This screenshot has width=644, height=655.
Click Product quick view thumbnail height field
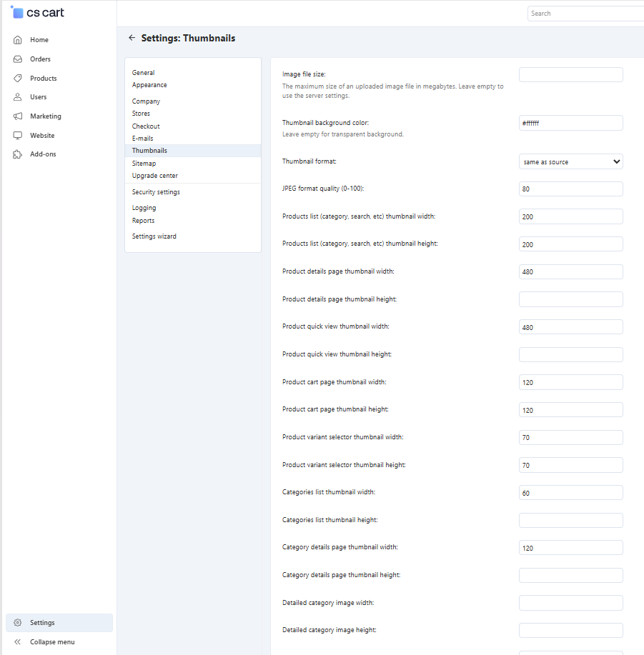571,355
